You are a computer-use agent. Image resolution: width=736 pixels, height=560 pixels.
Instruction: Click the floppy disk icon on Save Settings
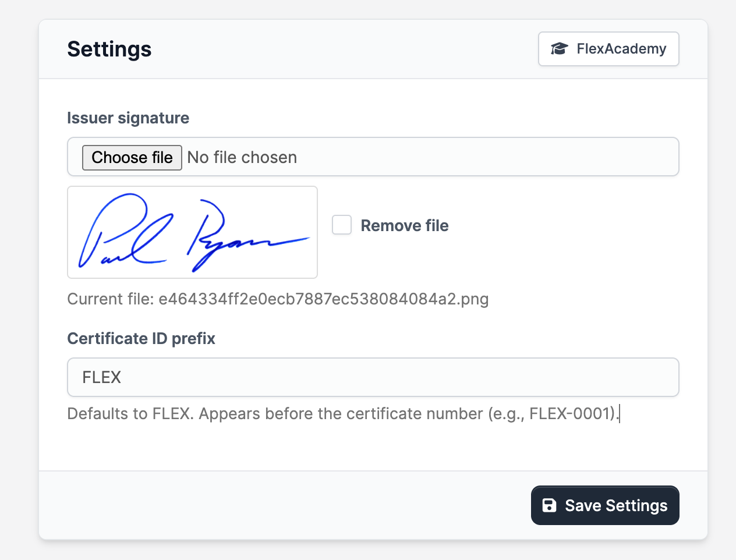point(549,505)
